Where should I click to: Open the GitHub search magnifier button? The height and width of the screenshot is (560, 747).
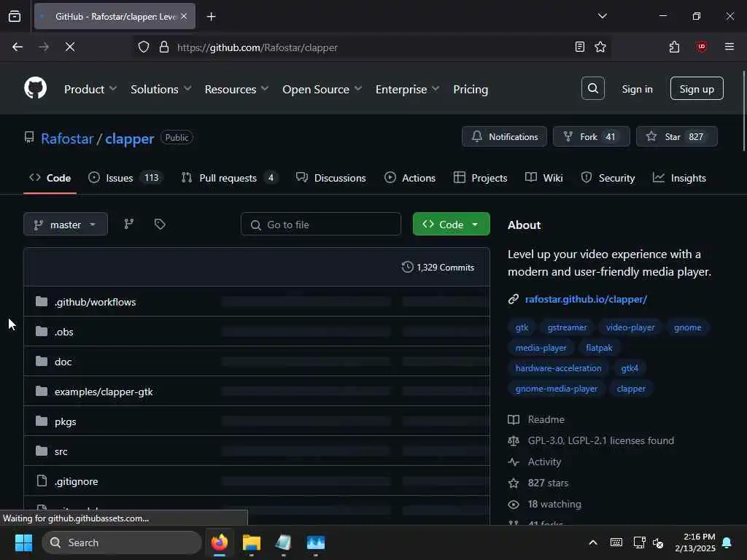592,88
